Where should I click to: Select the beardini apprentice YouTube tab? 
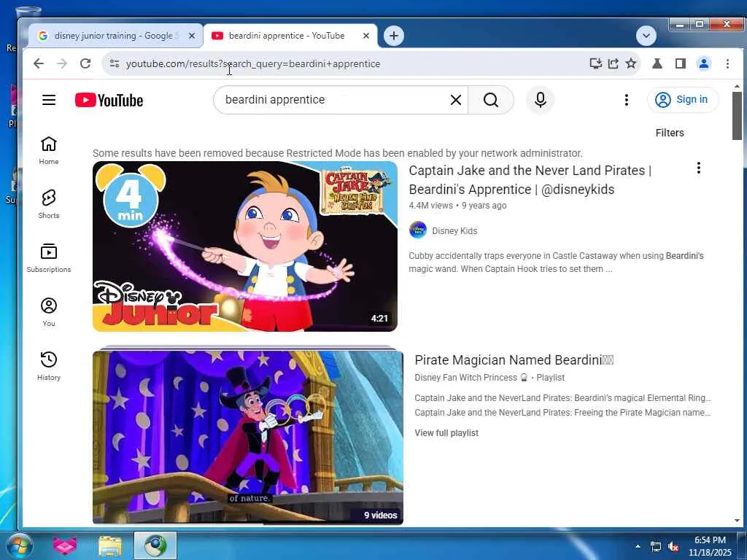tap(286, 36)
